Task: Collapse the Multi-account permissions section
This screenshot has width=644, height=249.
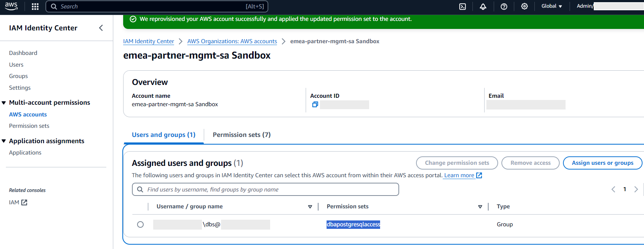Action: point(4,103)
